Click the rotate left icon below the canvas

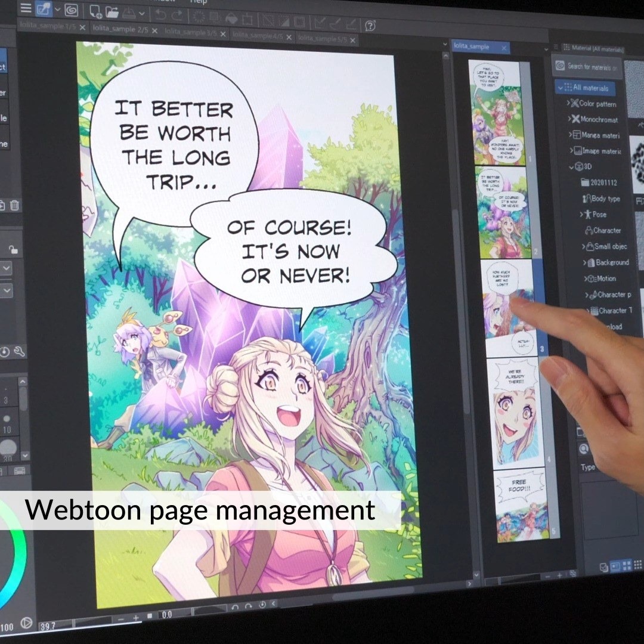235,606
